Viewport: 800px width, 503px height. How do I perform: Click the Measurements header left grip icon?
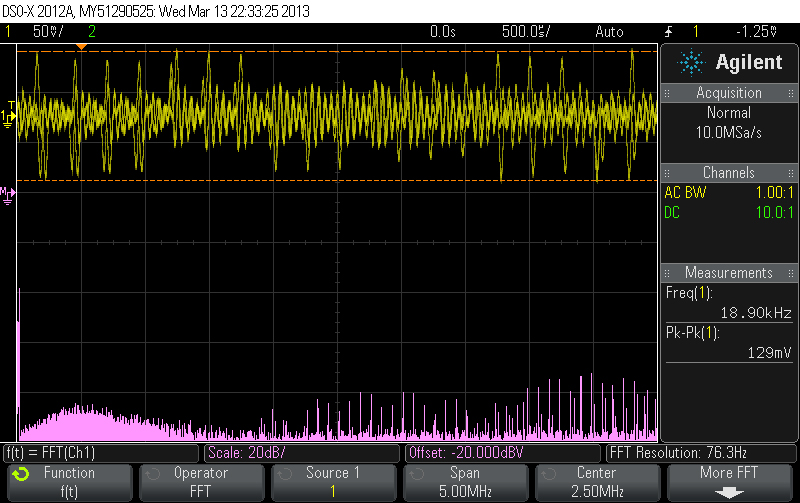(x=667, y=273)
